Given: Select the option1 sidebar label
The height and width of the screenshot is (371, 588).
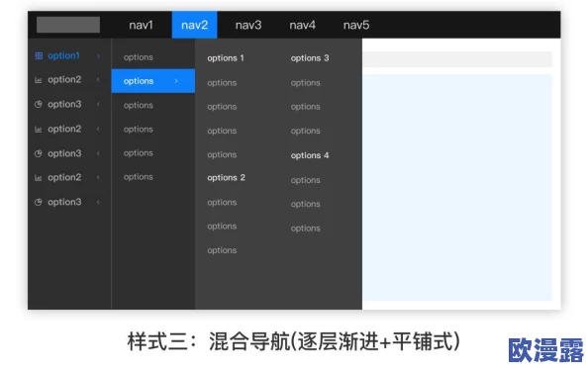Looking at the screenshot, I should tap(63, 55).
